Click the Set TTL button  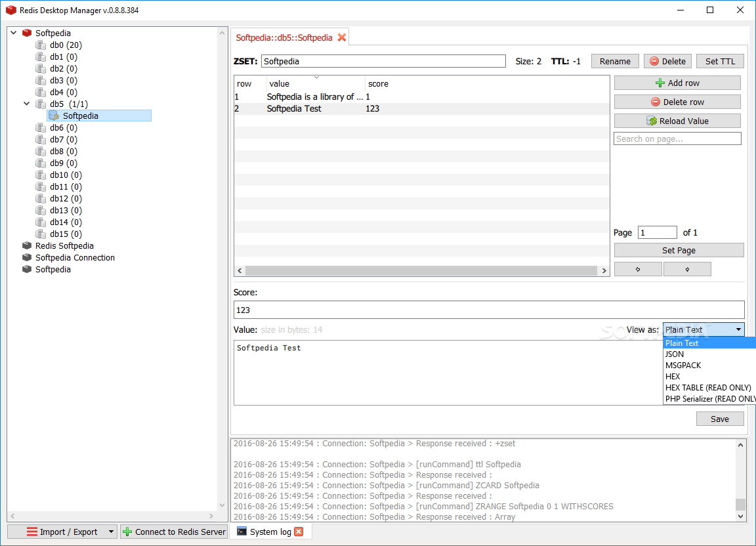click(721, 61)
